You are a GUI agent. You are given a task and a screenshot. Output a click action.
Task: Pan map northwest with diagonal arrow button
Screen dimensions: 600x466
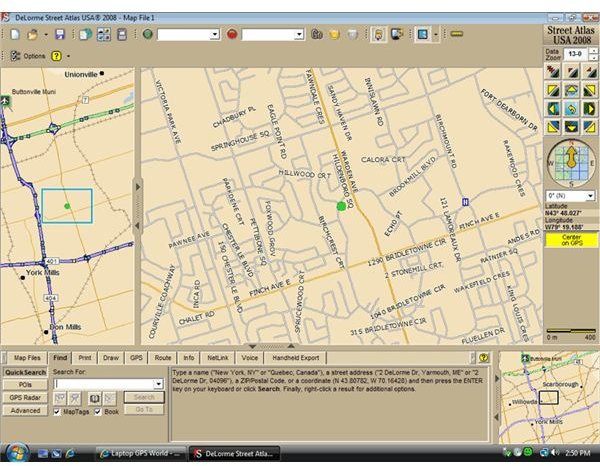coord(553,90)
